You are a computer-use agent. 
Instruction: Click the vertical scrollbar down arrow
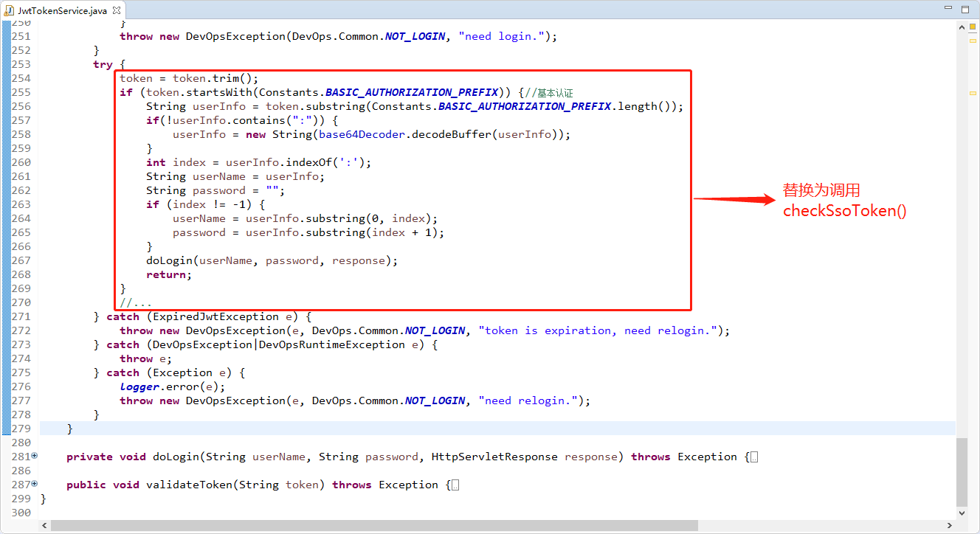tap(961, 513)
